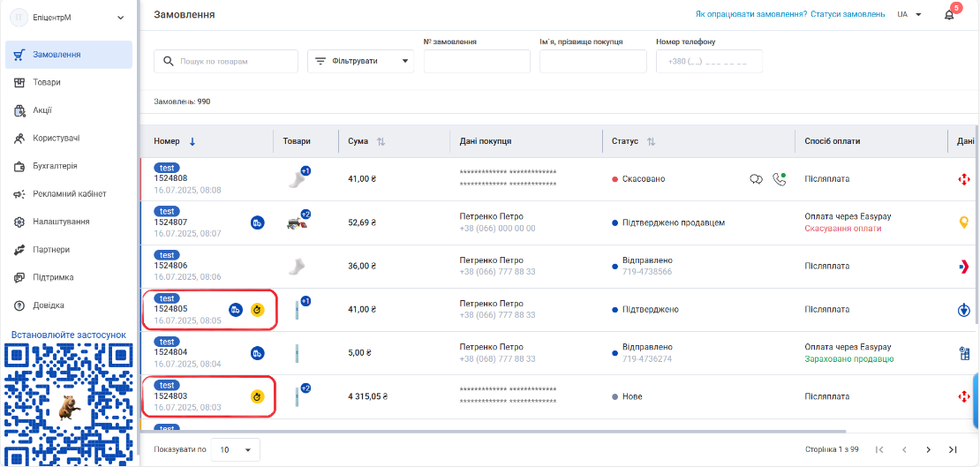This screenshot has height=467, width=980.
Task: Open the product thumbnail in order 1524804
Action: click(x=296, y=353)
